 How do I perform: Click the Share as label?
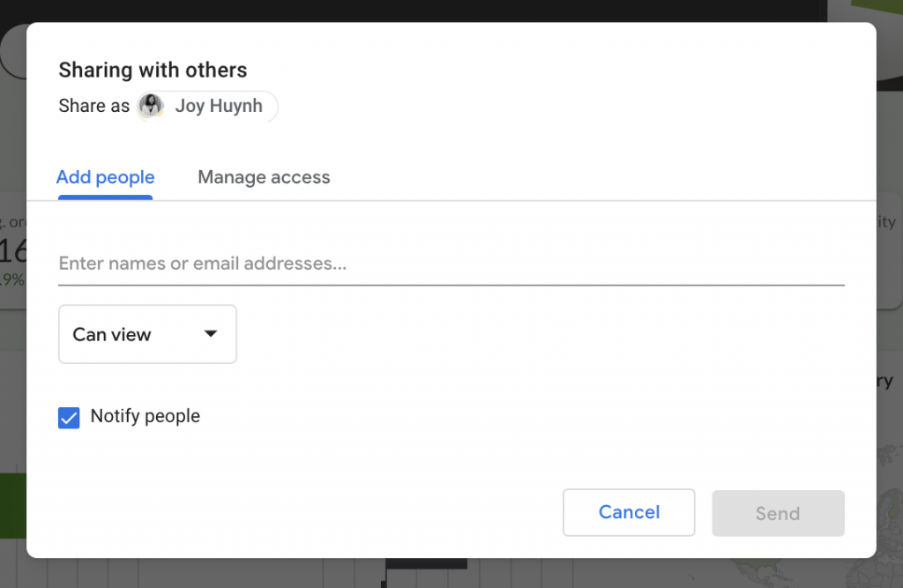(x=93, y=106)
